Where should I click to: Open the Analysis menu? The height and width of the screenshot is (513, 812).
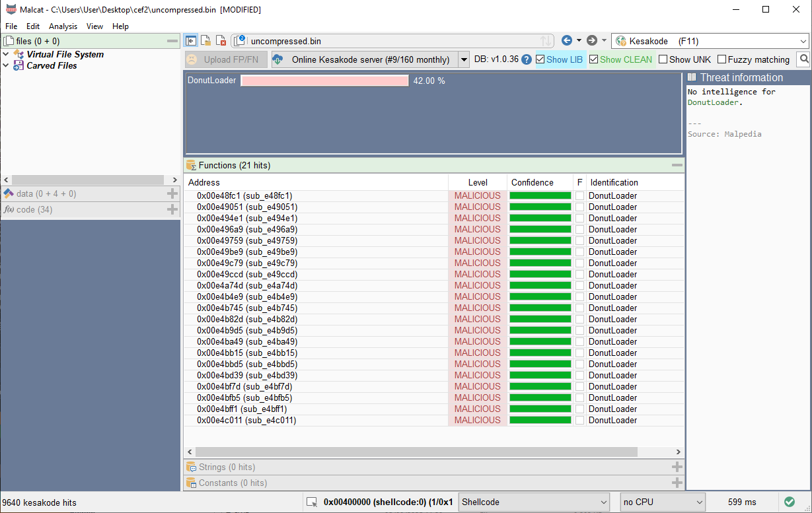pos(63,26)
